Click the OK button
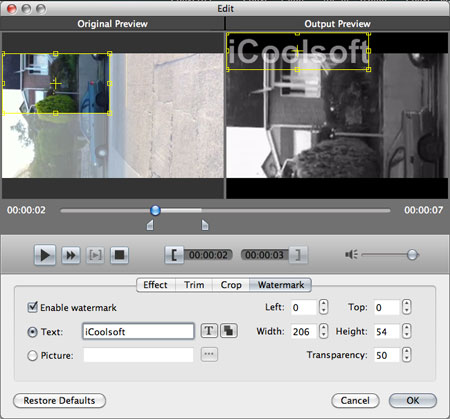Screen dimensions: 450x419 pyautogui.click(x=413, y=401)
